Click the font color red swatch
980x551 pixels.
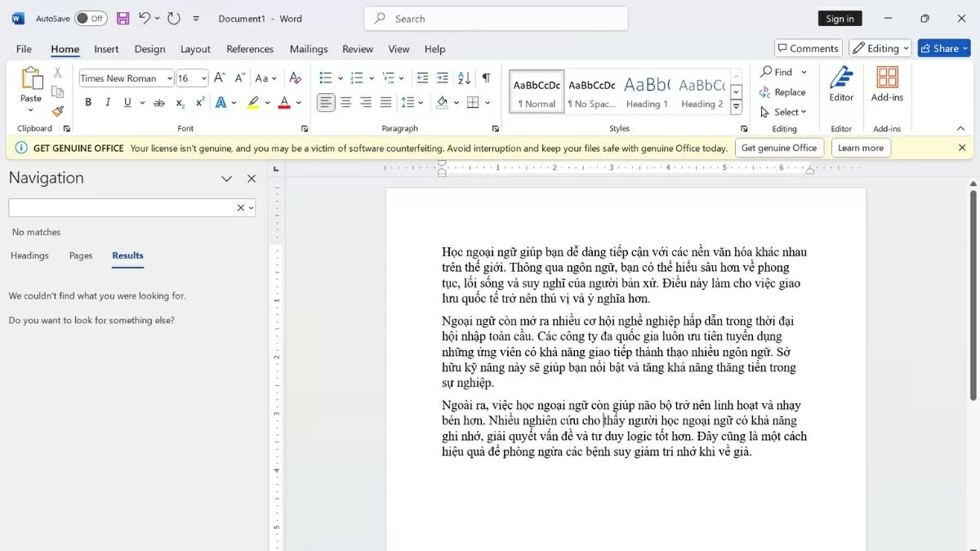283,103
